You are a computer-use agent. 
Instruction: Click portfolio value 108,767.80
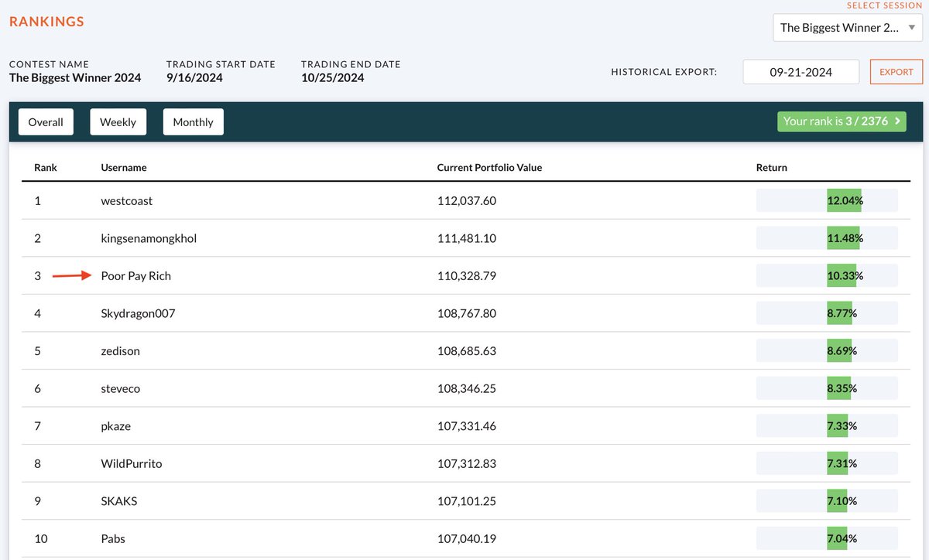(x=467, y=313)
